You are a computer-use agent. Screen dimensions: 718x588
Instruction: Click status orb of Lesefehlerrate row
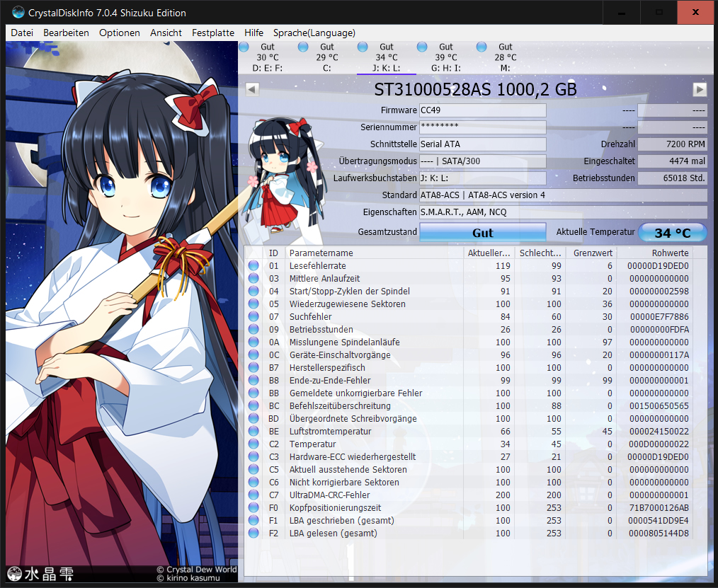253,266
